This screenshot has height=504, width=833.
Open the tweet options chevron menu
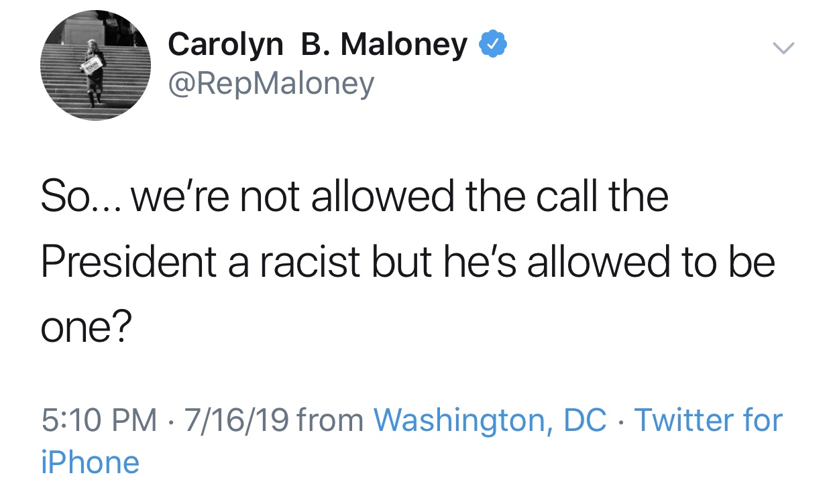[x=783, y=48]
